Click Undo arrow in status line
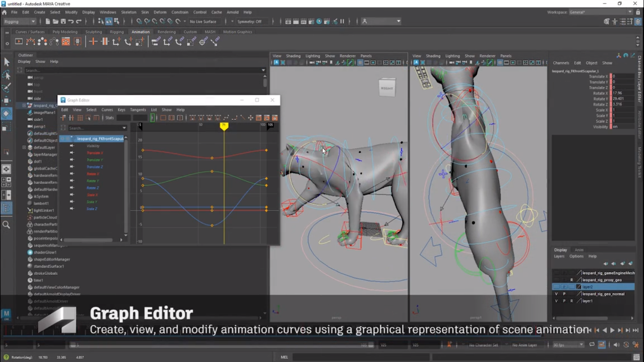The image size is (644, 362). 71,21
